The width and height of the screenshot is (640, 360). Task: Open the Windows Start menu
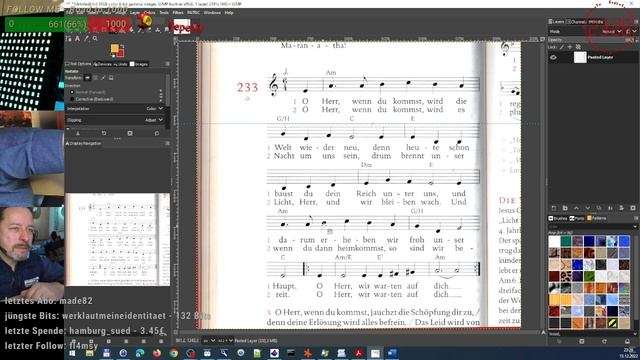(x=72, y=353)
